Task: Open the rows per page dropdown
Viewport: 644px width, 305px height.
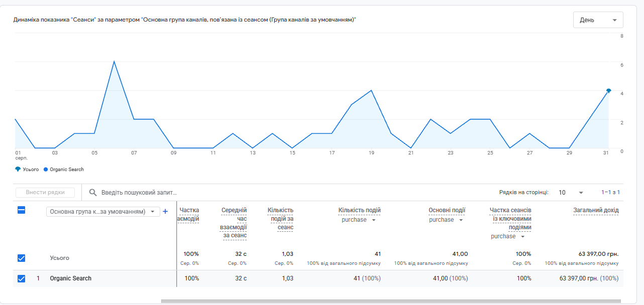Action: (571, 193)
